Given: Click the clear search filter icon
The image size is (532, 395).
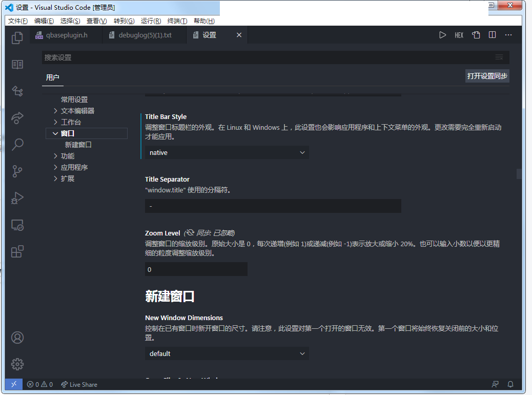Looking at the screenshot, I should [x=499, y=57].
